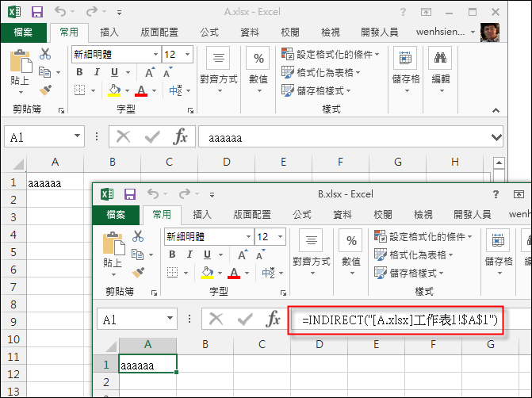Click the Cut scissors in A.xlsx ribbon

click(45, 54)
